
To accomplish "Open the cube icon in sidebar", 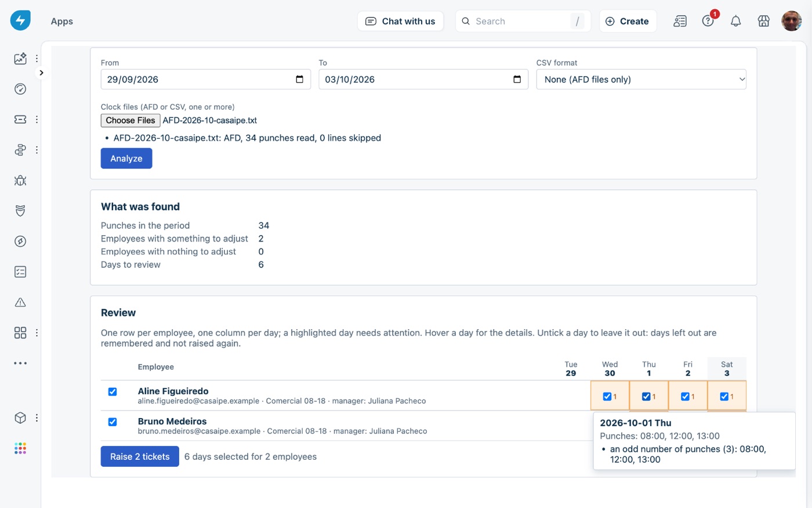I will click(x=20, y=418).
